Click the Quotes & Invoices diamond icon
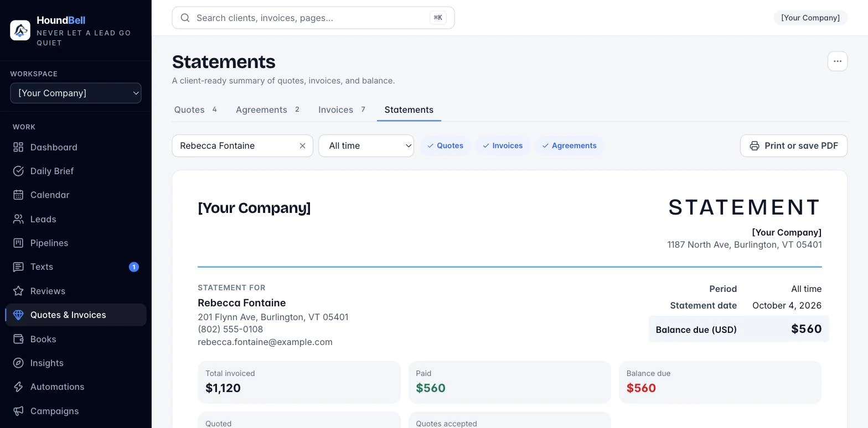The width and height of the screenshot is (868, 428). [x=18, y=315]
